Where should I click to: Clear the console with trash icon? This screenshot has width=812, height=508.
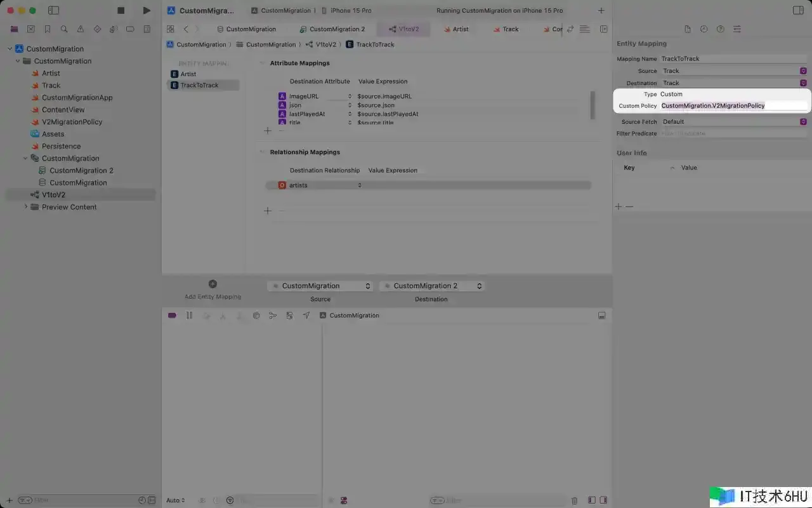click(575, 500)
